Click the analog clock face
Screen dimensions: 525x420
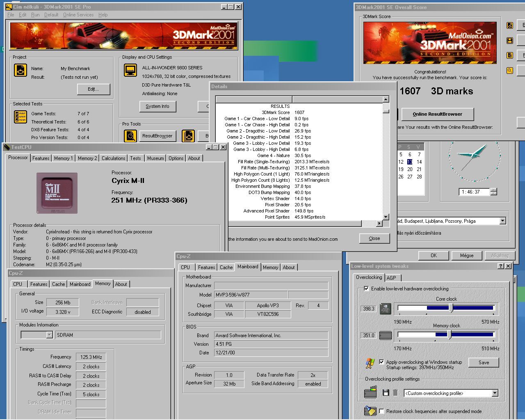point(475,156)
